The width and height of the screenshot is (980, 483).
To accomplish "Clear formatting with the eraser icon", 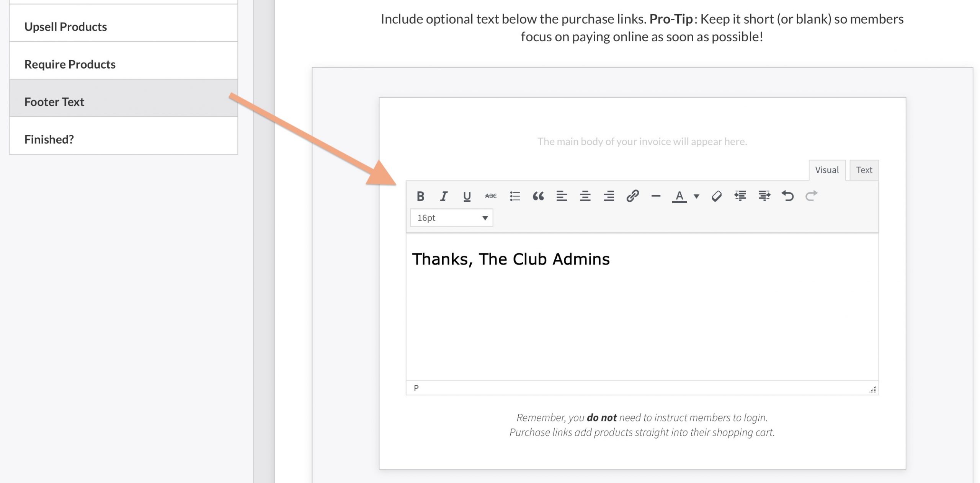I will pyautogui.click(x=717, y=196).
